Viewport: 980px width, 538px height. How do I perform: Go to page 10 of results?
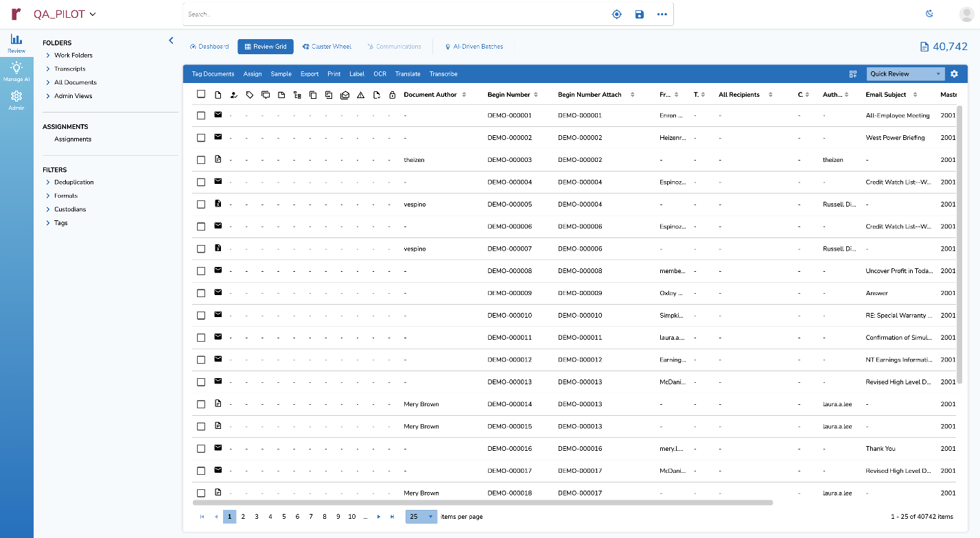[351, 517]
